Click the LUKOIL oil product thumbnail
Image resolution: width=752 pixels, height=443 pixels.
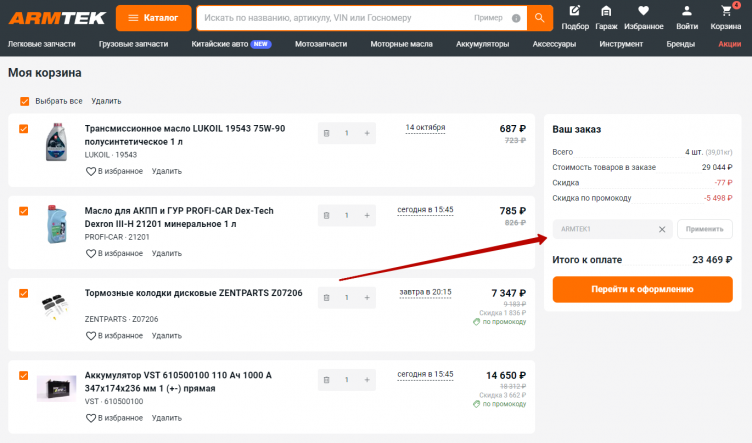56,142
